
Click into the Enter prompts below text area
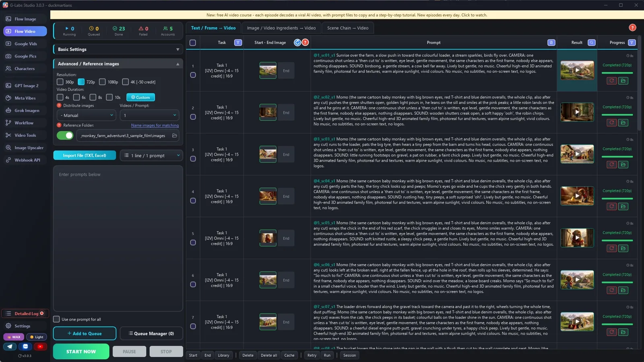click(x=118, y=238)
